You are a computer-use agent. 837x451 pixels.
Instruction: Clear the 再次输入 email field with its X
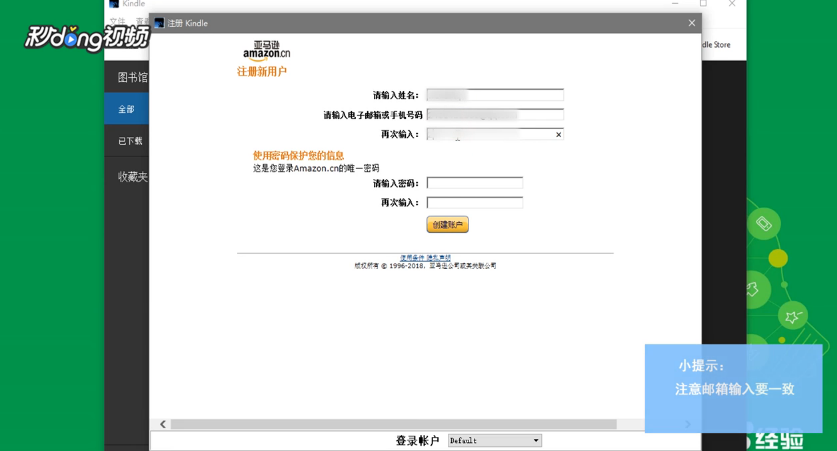(x=558, y=134)
